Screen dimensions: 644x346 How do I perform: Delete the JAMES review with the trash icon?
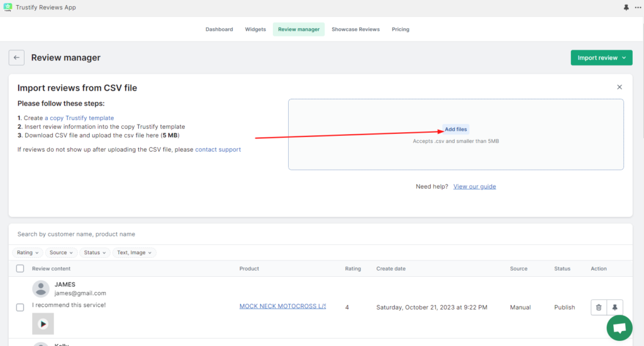[x=599, y=308]
